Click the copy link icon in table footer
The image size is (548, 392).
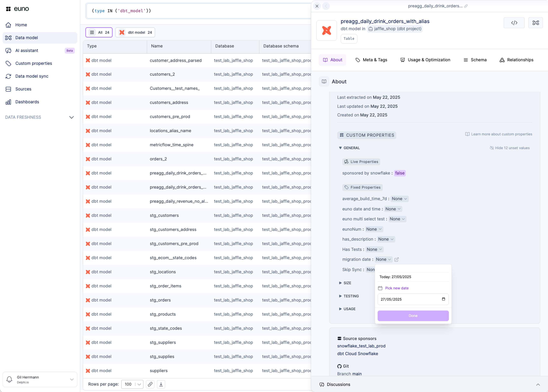click(x=150, y=384)
